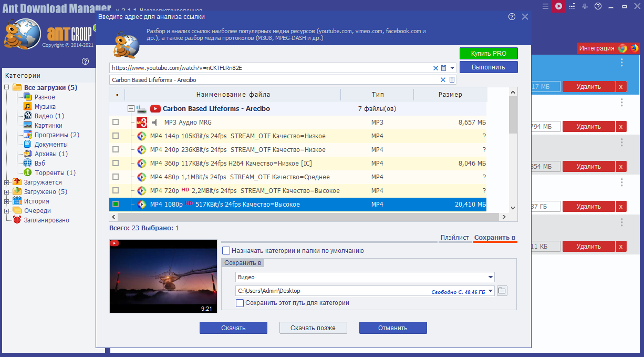The image size is (644, 357).
Task: Open the save path dropdown arrow
Action: click(x=491, y=291)
